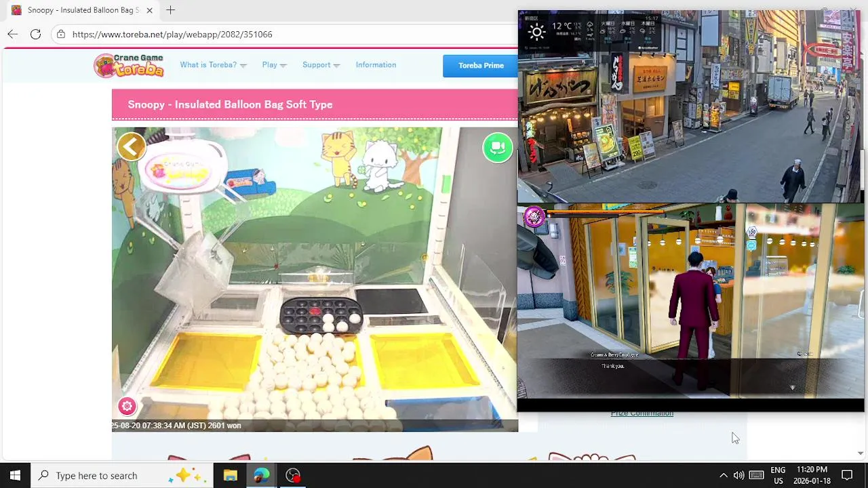Screen dimensions: 868x488
Task: Click the Edge browser taskbar icon
Action: (261, 475)
